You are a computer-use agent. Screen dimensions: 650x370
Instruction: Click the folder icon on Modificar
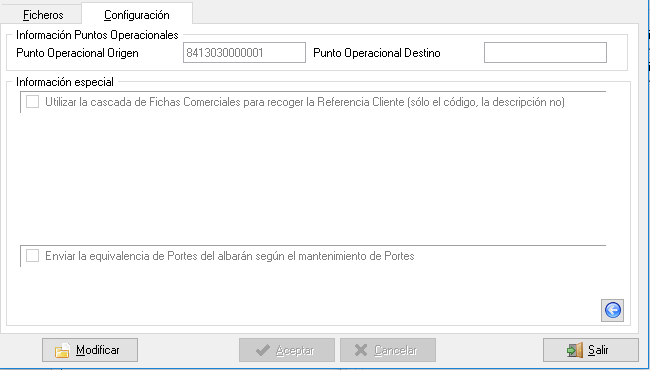click(x=62, y=351)
